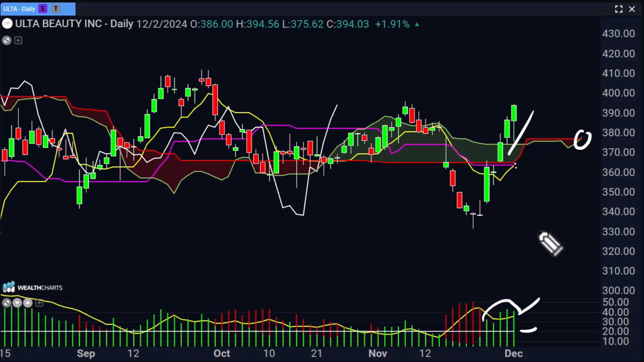Click the Nov label on the date axis
Viewport: 644px width, 362px height.
click(378, 354)
